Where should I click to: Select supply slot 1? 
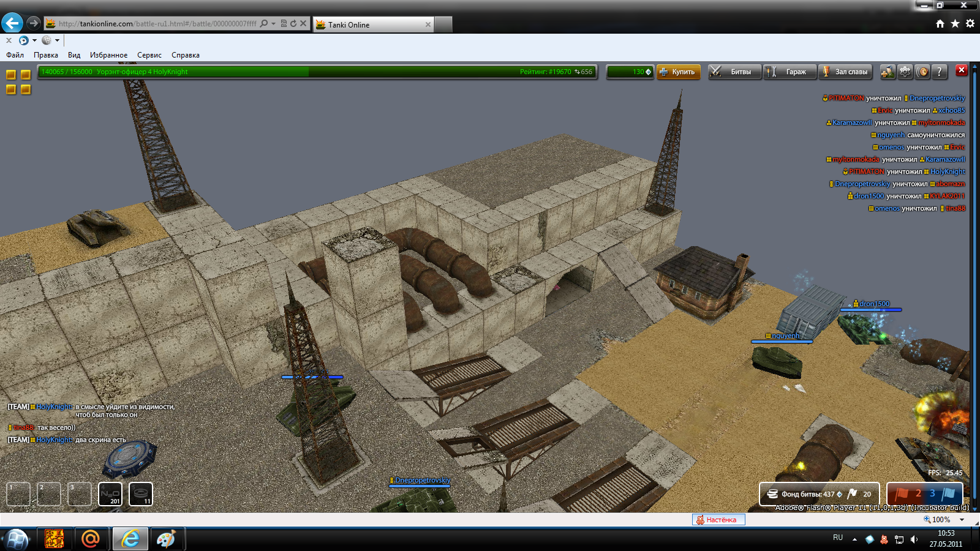[x=18, y=494]
